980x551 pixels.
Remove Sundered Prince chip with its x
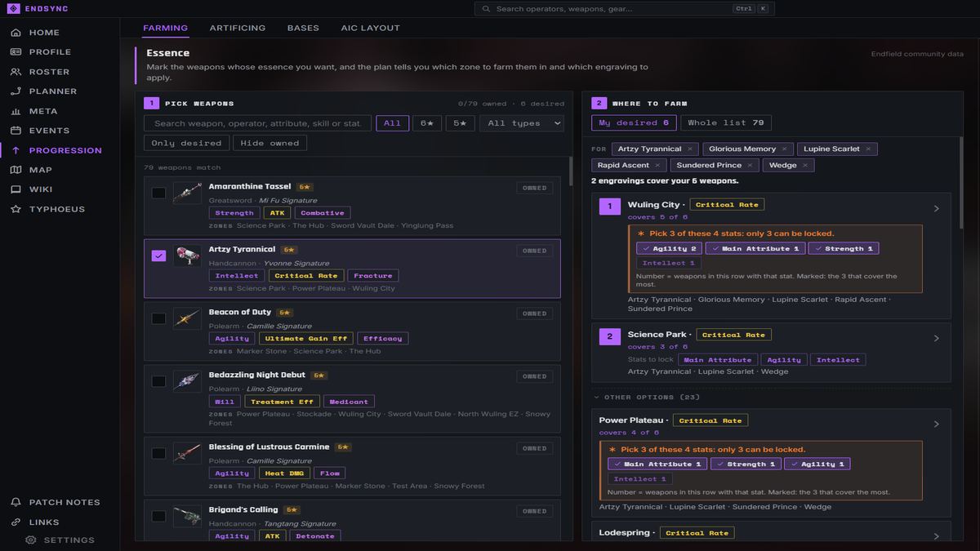coord(750,166)
